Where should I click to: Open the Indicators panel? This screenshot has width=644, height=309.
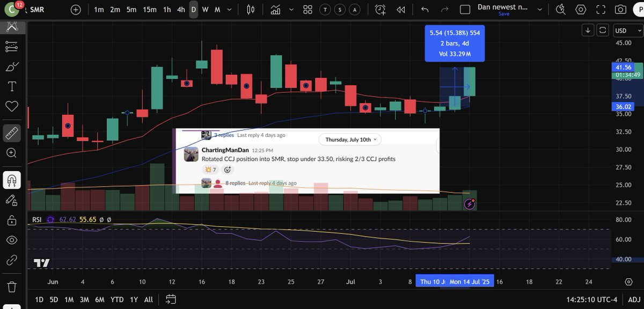[x=275, y=10]
